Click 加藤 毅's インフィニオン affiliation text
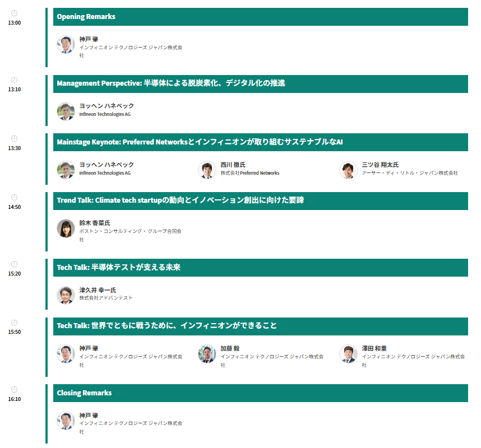This screenshot has height=448, width=481. 272,361
